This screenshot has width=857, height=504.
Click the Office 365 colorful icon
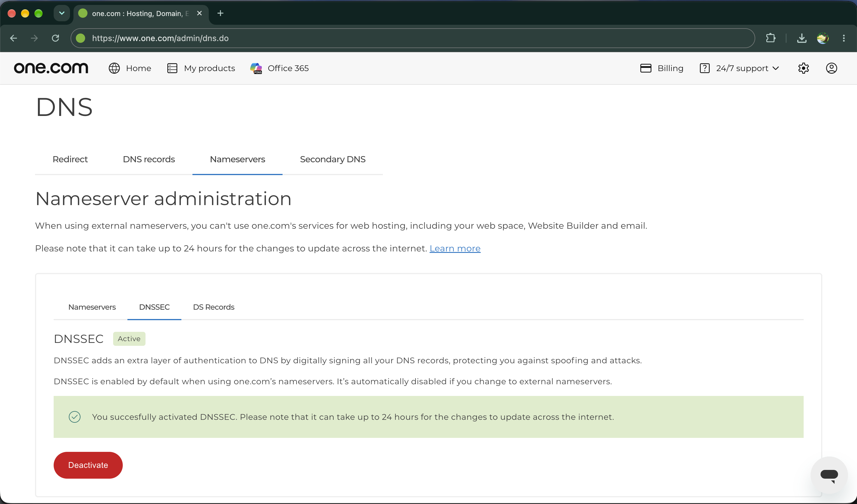click(x=256, y=68)
